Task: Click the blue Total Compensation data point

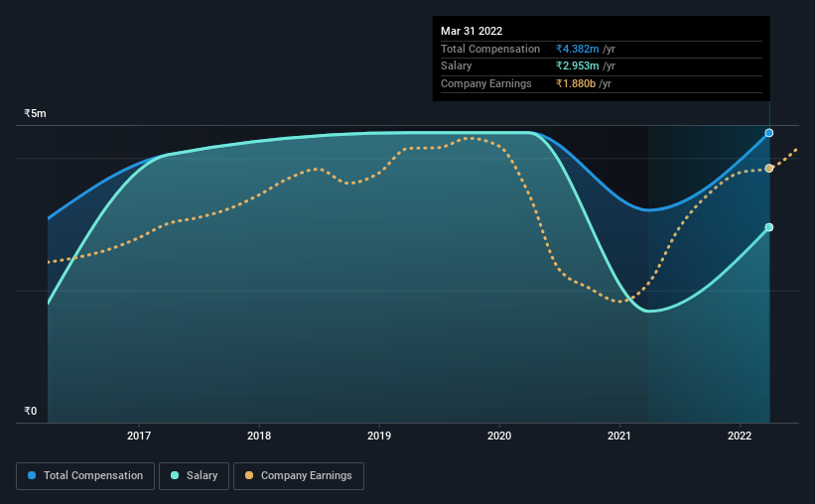Action: coord(768,133)
